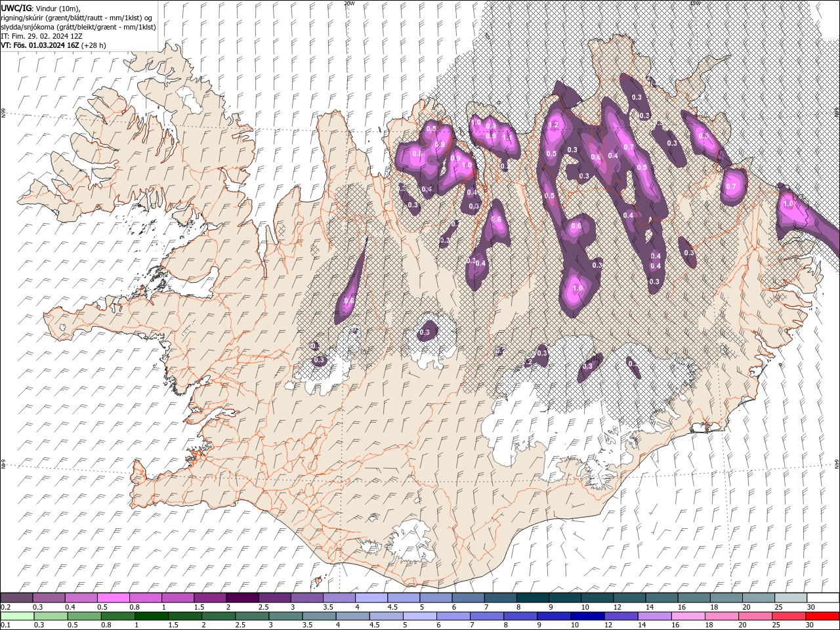Select the 'Vindur (10m)' label in the header
Image resolution: width=840 pixels, height=630 pixels.
pyautogui.click(x=57, y=8)
